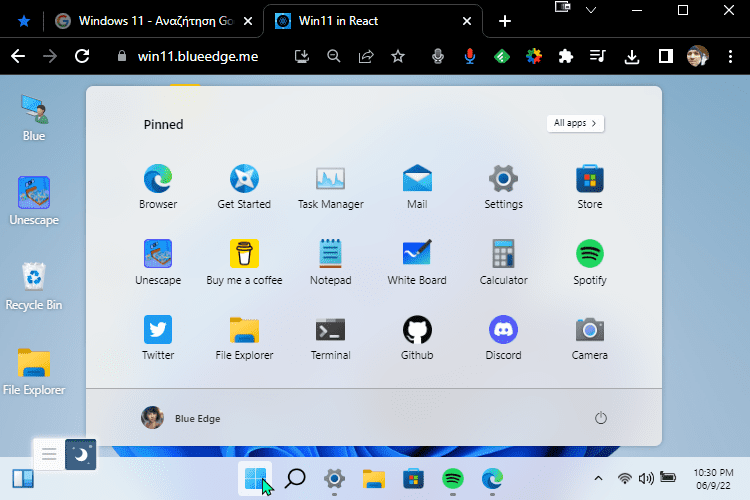Select the Recycle Bin desktop icon
The width and height of the screenshot is (750, 500).
(33, 286)
